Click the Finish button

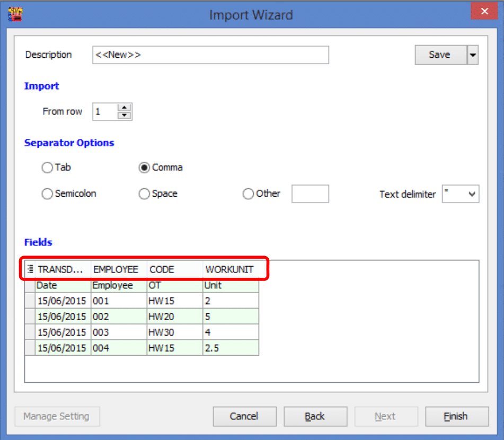tap(456, 416)
